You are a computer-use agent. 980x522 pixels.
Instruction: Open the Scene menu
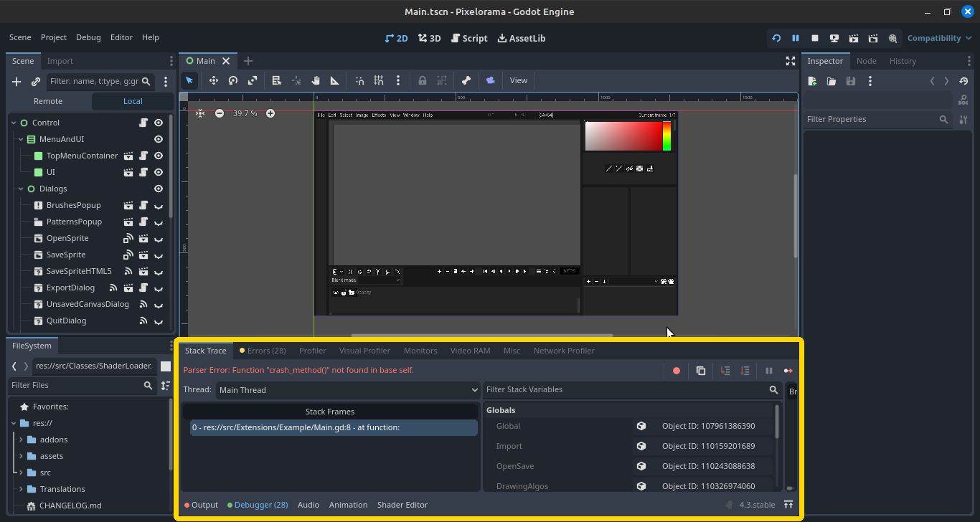[x=19, y=37]
